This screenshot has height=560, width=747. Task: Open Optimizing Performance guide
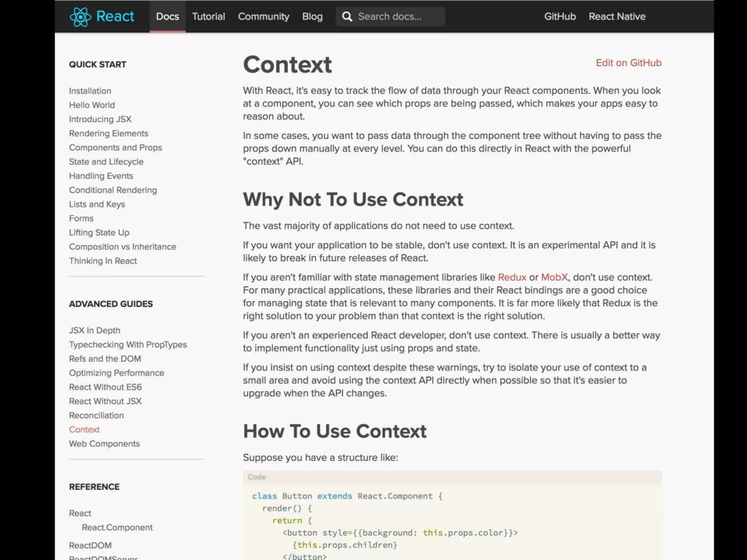[x=117, y=373]
